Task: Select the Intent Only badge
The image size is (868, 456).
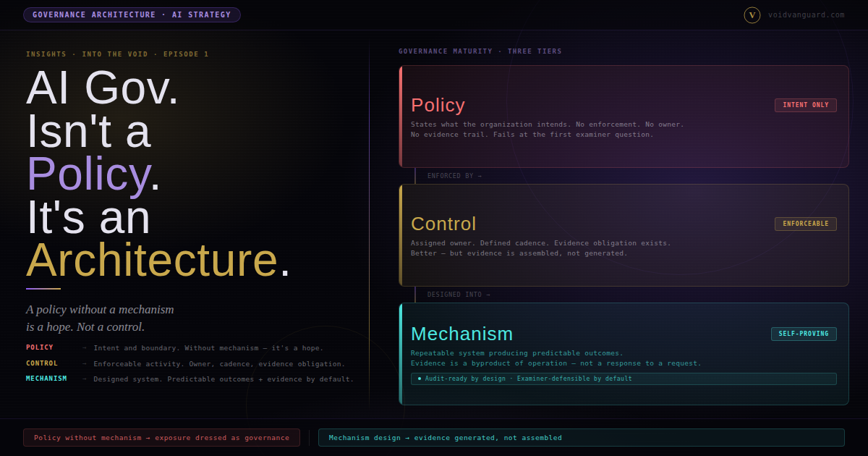Action: tap(806, 105)
